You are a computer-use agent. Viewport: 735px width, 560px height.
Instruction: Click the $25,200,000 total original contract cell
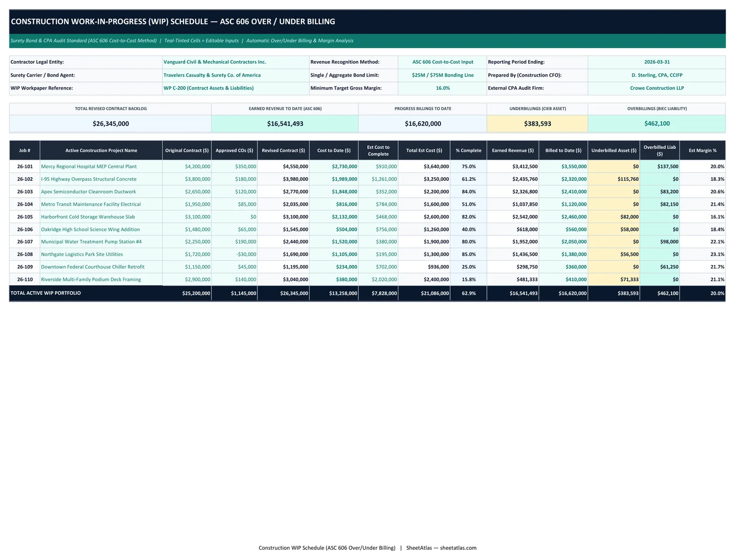click(x=187, y=293)
